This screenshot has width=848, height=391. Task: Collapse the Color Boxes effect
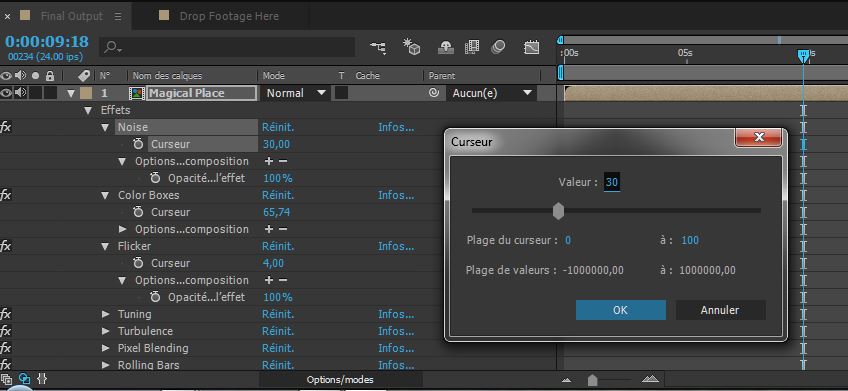coord(105,195)
